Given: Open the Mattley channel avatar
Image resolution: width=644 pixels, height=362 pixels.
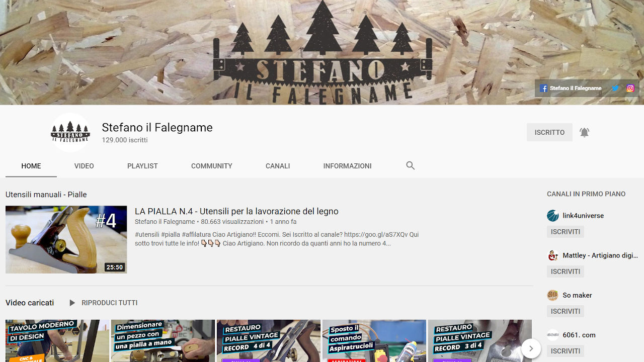Looking at the screenshot, I should [553, 255].
